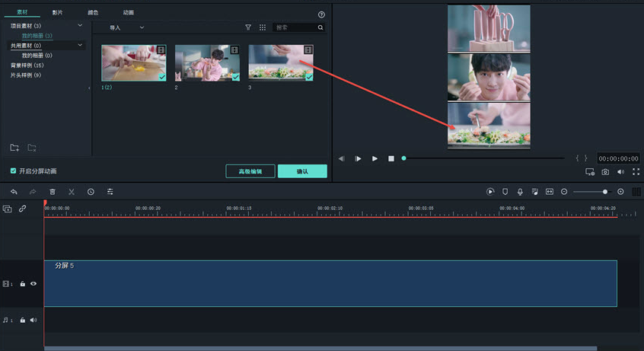Switch to the 颜色 tab
Screen dimensions: 644x351
[x=93, y=13]
